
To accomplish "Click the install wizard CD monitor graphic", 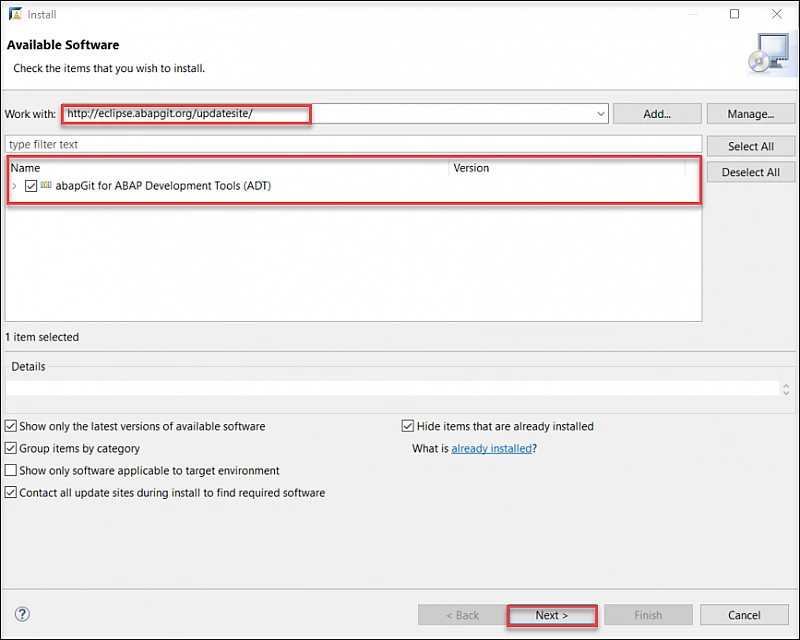I will tap(768, 54).
